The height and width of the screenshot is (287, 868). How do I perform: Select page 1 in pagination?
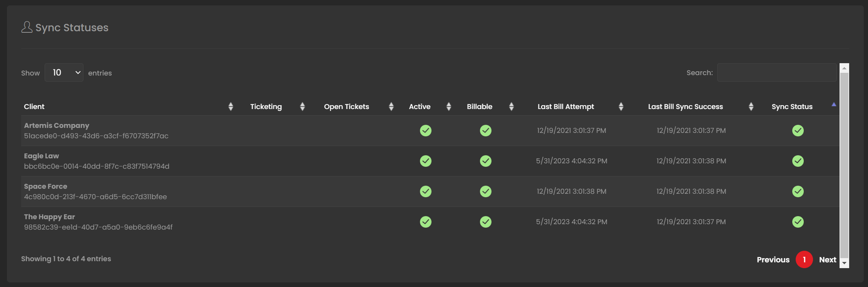coord(804,260)
